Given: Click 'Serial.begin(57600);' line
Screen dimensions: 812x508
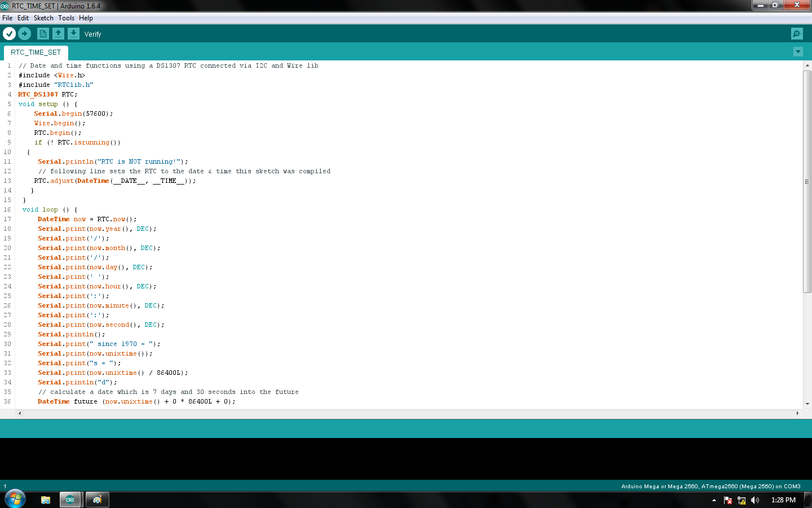Looking at the screenshot, I should 73,113.
